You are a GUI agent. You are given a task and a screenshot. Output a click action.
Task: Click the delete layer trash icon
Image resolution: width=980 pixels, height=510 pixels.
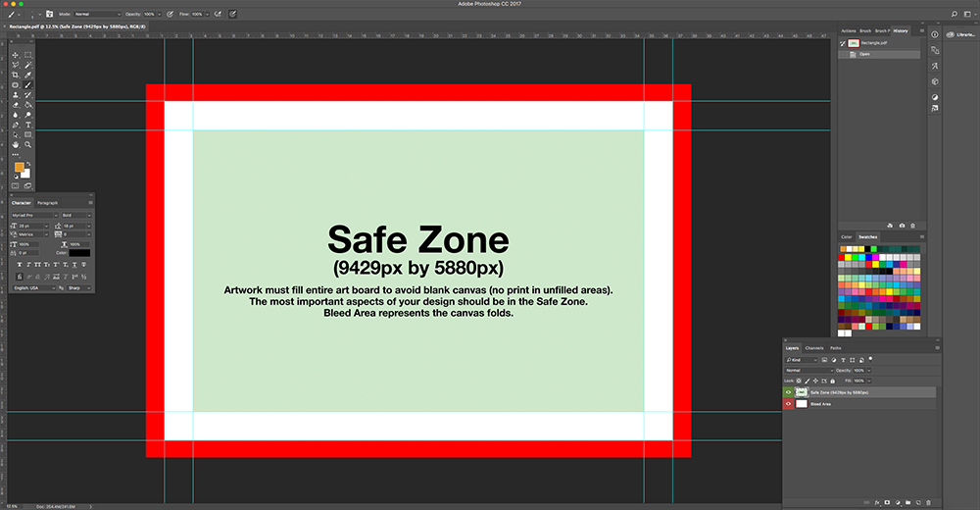(928, 502)
